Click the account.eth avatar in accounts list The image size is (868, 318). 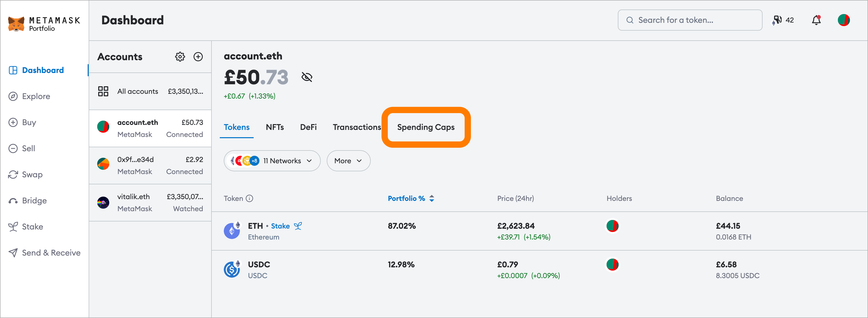(103, 127)
